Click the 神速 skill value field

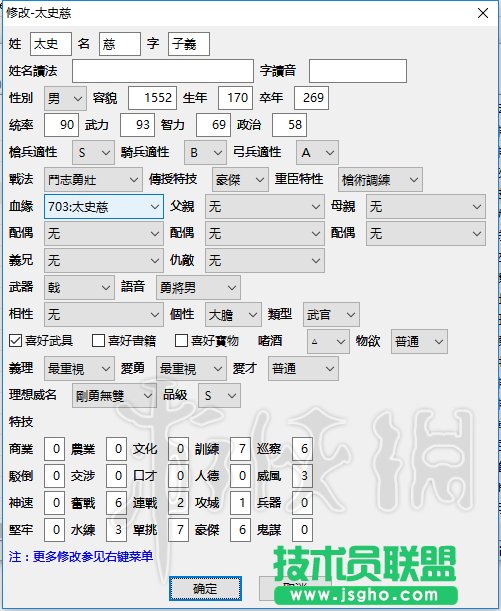tap(55, 503)
